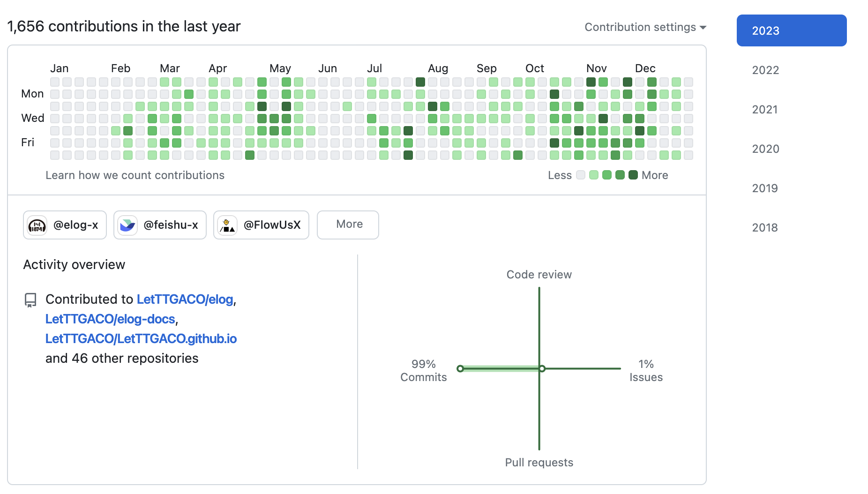Open the Contribution settings dropdown
868x494 pixels.
click(x=645, y=27)
